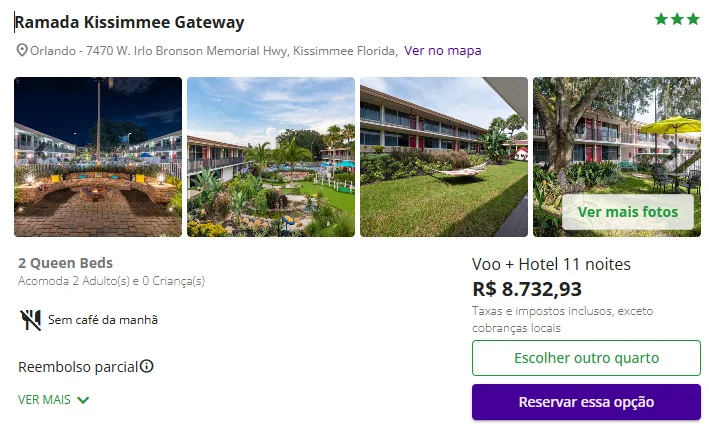The height and width of the screenshot is (431, 709).
Task: Open the garden and pool photo
Action: point(271,157)
